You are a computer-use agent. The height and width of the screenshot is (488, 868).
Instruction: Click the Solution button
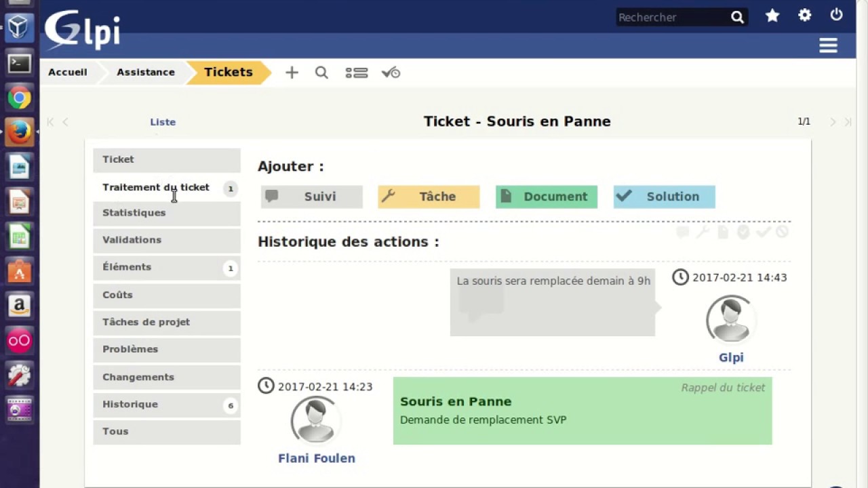(664, 197)
